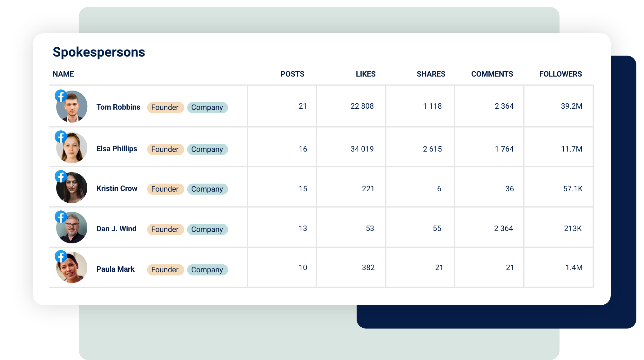This screenshot has height=360, width=644.
Task: Select Elsa Phillips' followers value of 11.7M
Action: pyautogui.click(x=571, y=148)
